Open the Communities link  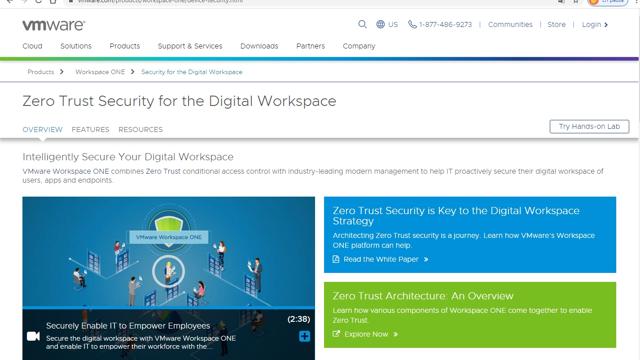[x=510, y=24]
